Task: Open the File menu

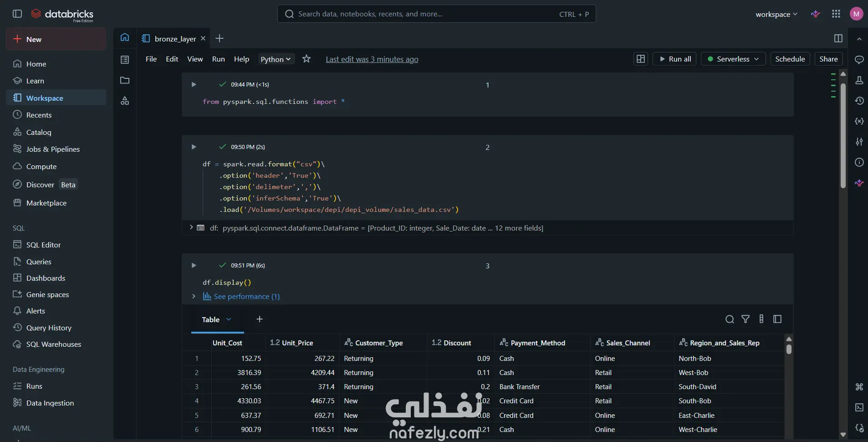Action: tap(151, 59)
